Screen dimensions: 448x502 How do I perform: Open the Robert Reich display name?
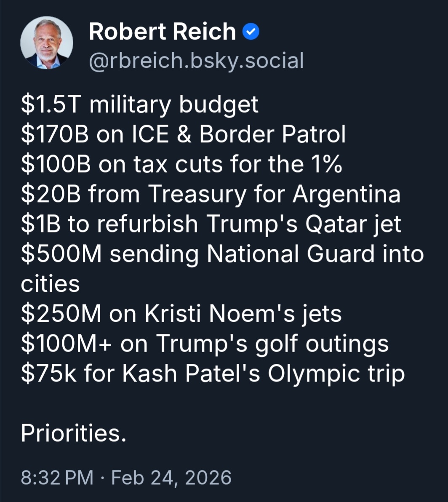162,32
